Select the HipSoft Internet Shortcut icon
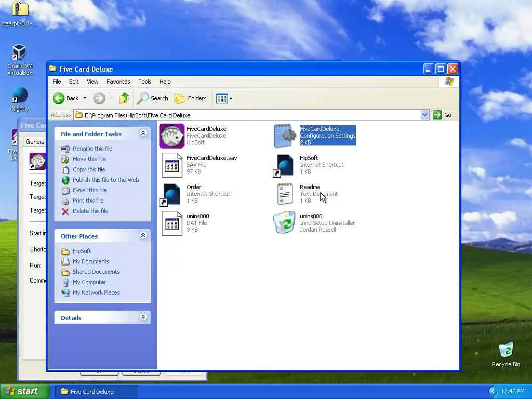This screenshot has height=399, width=532. (283, 166)
